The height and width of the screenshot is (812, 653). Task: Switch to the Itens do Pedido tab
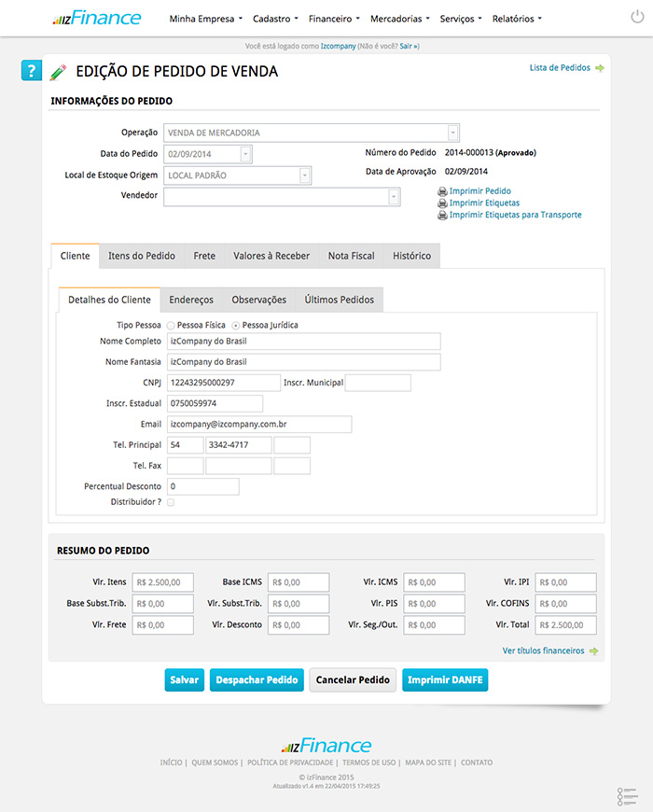[x=141, y=256]
